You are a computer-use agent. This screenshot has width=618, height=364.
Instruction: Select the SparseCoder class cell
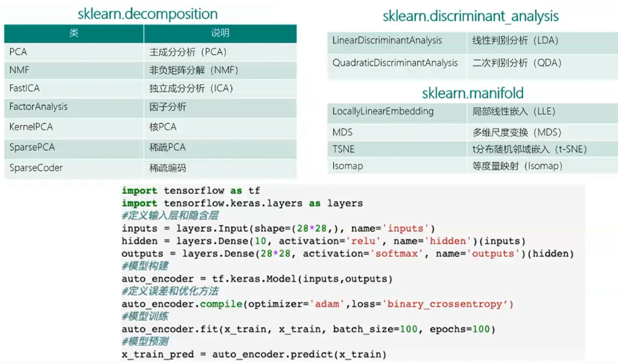74,168
